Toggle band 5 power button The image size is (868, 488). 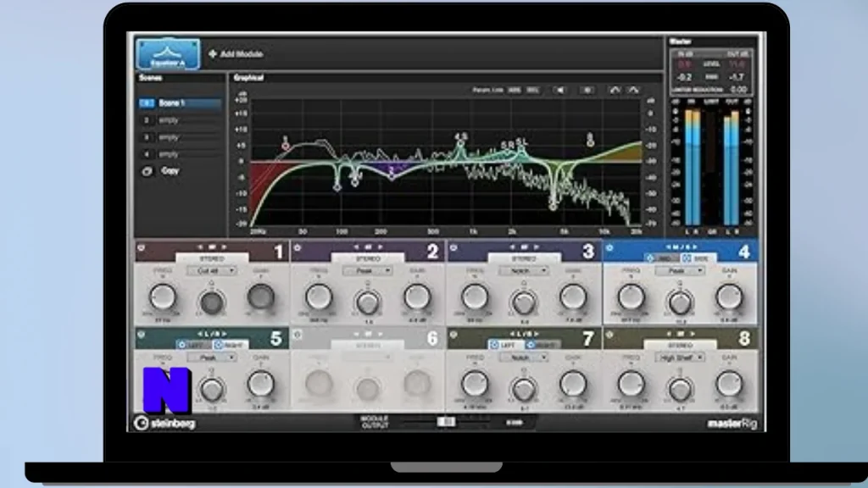(x=142, y=335)
